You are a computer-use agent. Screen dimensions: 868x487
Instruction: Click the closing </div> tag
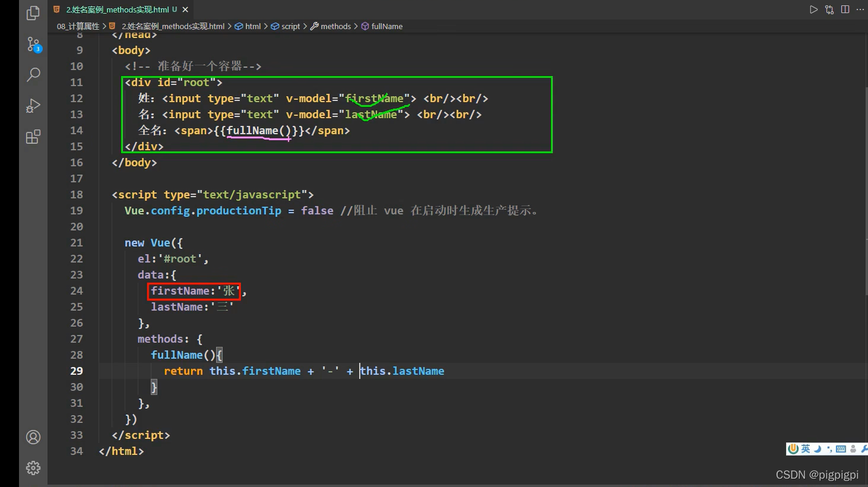point(144,146)
